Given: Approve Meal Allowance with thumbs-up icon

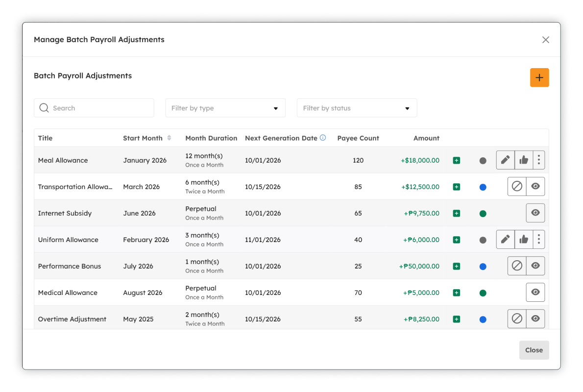Looking at the screenshot, I should pos(524,160).
